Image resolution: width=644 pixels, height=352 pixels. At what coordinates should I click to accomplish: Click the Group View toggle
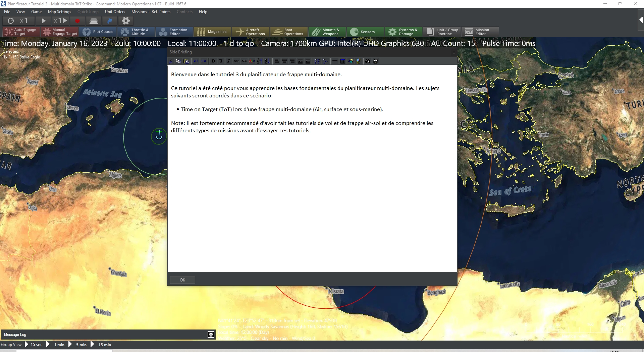pyautogui.click(x=11, y=345)
